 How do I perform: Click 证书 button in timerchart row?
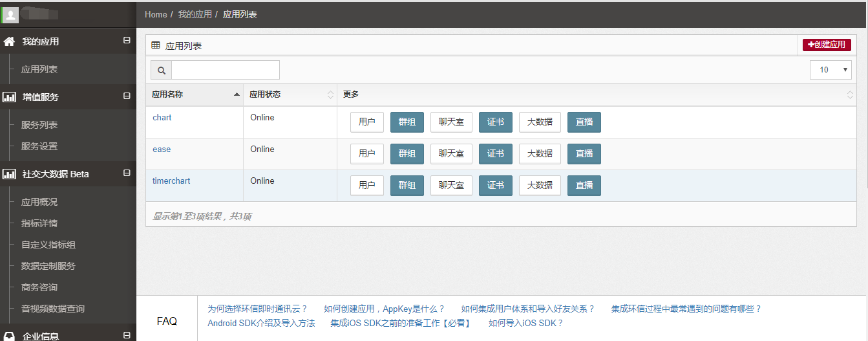coord(496,186)
